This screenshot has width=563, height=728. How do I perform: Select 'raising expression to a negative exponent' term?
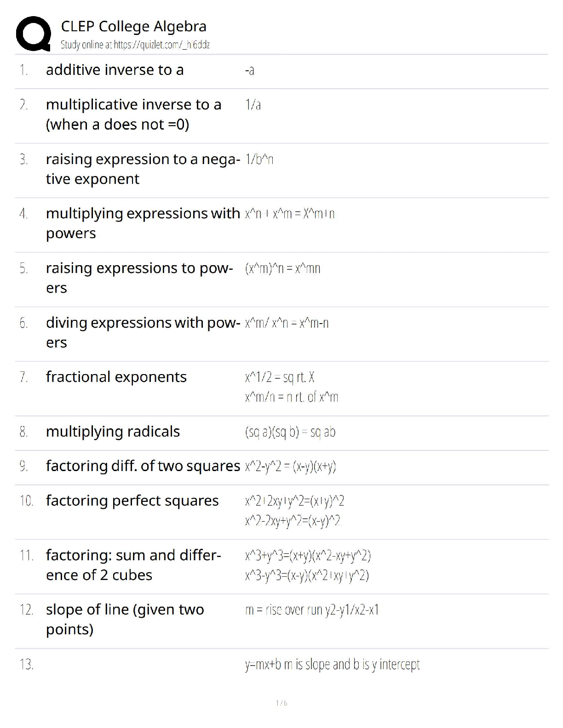click(143, 169)
